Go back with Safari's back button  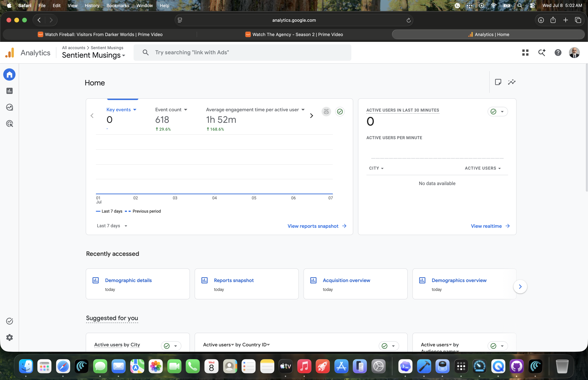pyautogui.click(x=39, y=20)
